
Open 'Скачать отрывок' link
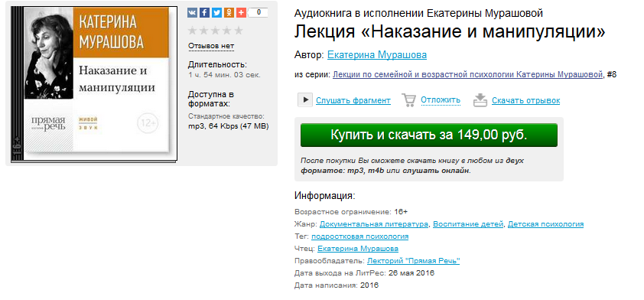click(525, 100)
